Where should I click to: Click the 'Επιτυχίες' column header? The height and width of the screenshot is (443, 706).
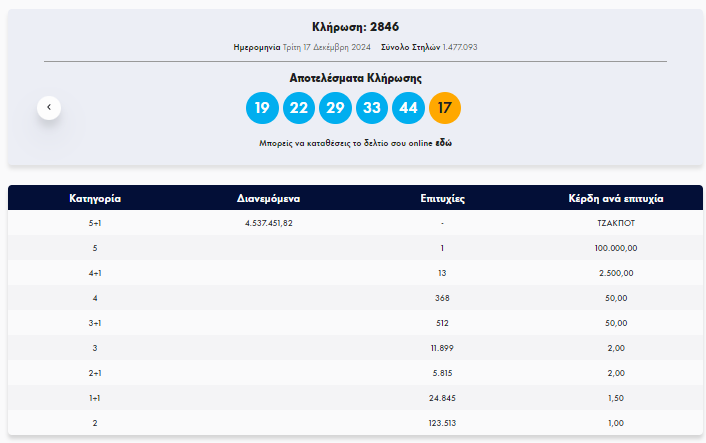pos(442,199)
